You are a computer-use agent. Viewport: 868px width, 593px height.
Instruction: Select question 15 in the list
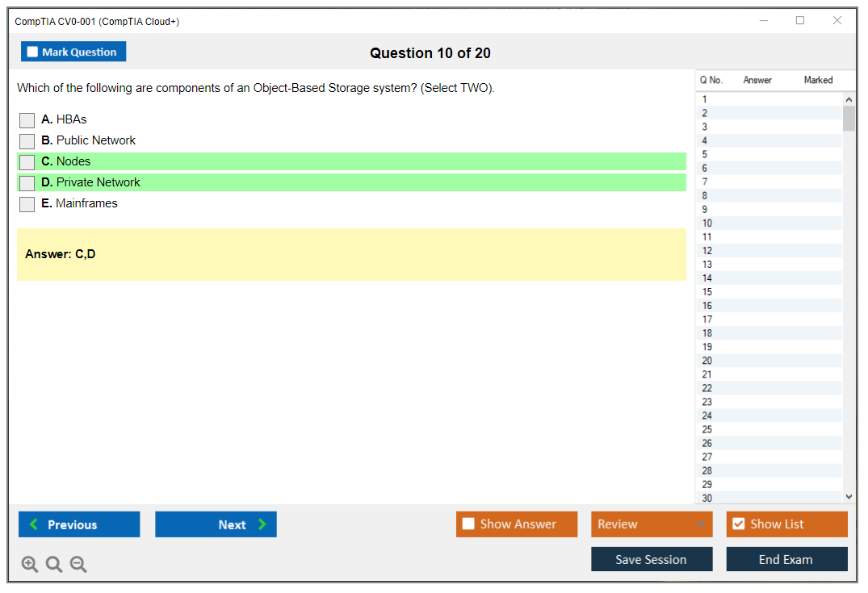click(707, 292)
